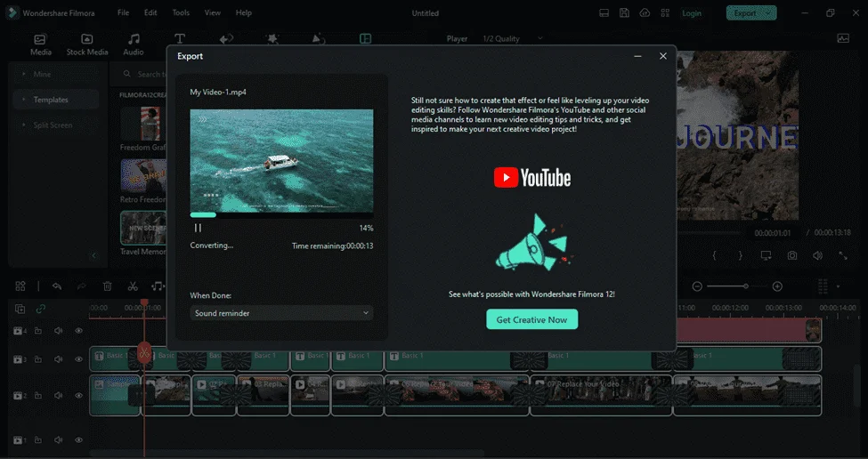Click the undo arrow icon
Image resolution: width=868 pixels, height=459 pixels.
pos(56,286)
